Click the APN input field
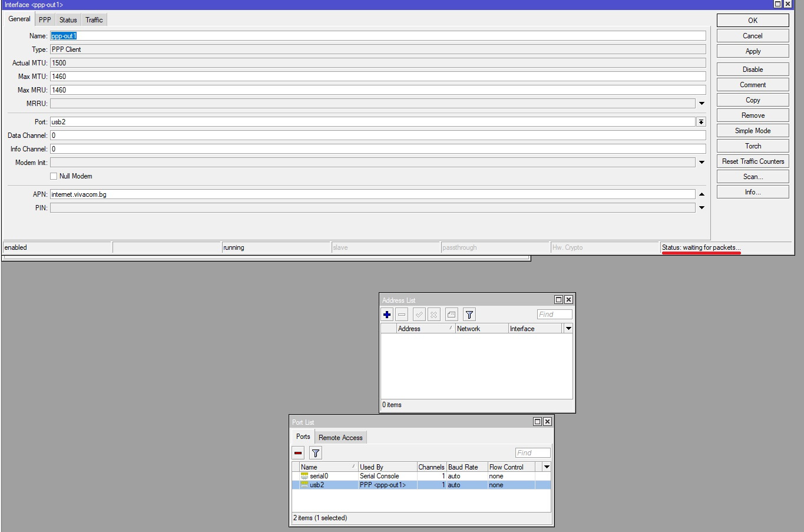804x532 pixels. click(372, 194)
